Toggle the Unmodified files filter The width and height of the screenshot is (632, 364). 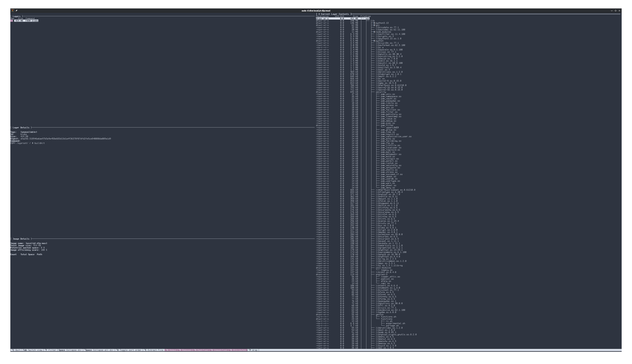coord(219,350)
